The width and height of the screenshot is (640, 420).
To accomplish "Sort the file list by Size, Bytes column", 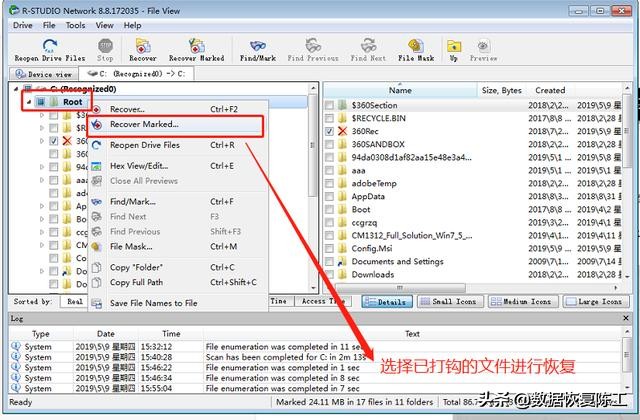I will point(501,90).
